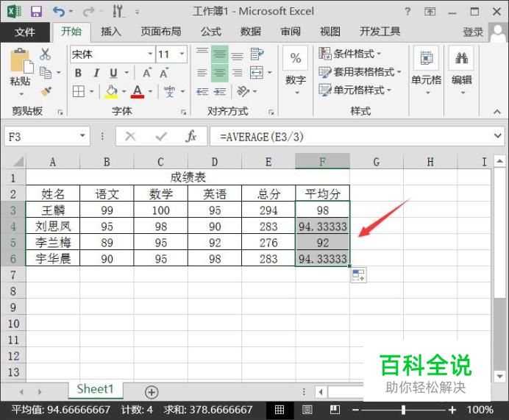Expand the 数字 number format group

coord(296,93)
